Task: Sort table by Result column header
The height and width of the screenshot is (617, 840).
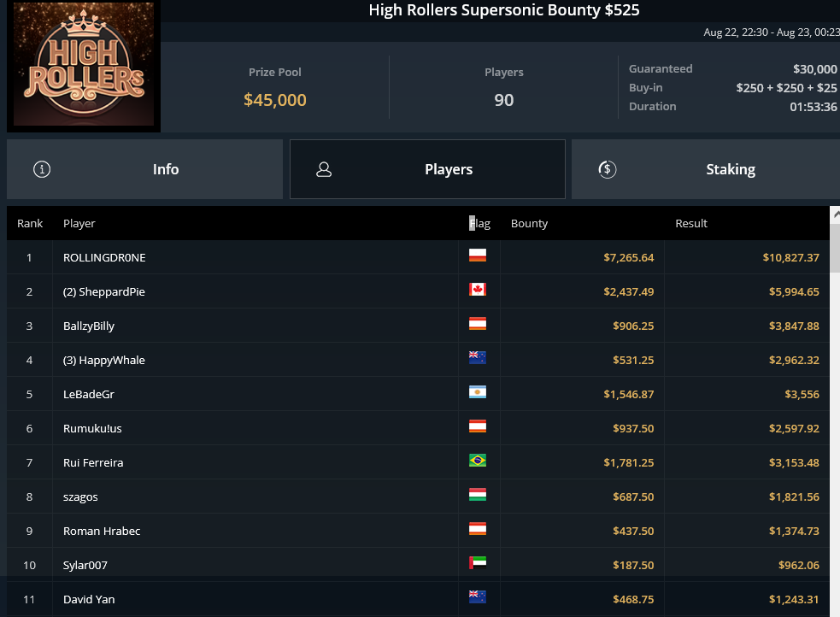Action: 691,223
